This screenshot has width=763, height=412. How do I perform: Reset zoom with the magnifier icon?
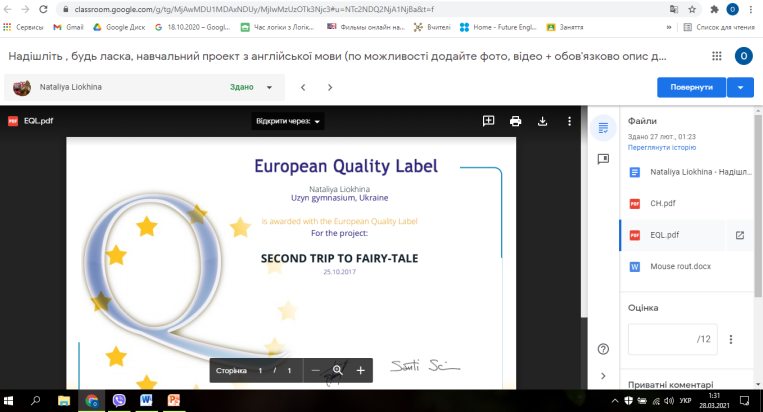click(x=338, y=371)
